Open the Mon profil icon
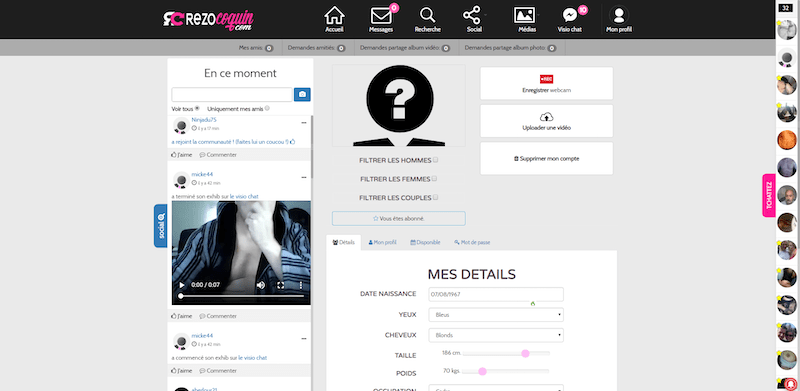This screenshot has height=391, width=800. tap(619, 15)
